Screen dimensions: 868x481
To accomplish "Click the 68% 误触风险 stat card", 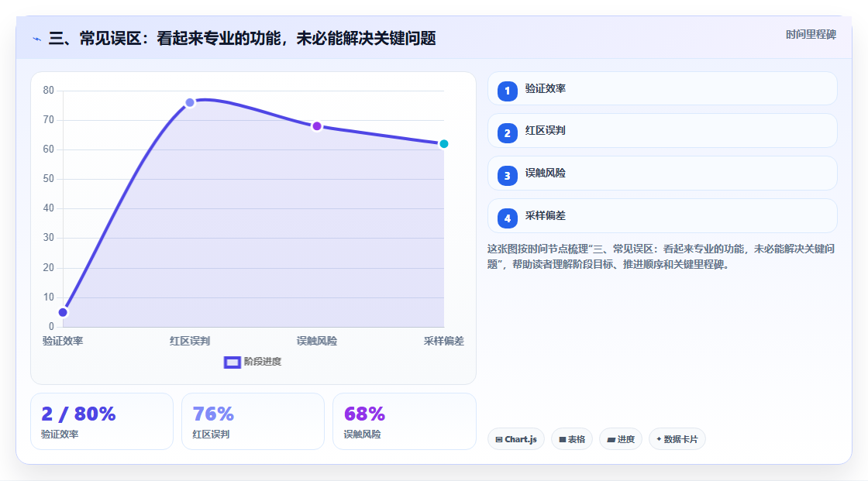I will point(404,422).
